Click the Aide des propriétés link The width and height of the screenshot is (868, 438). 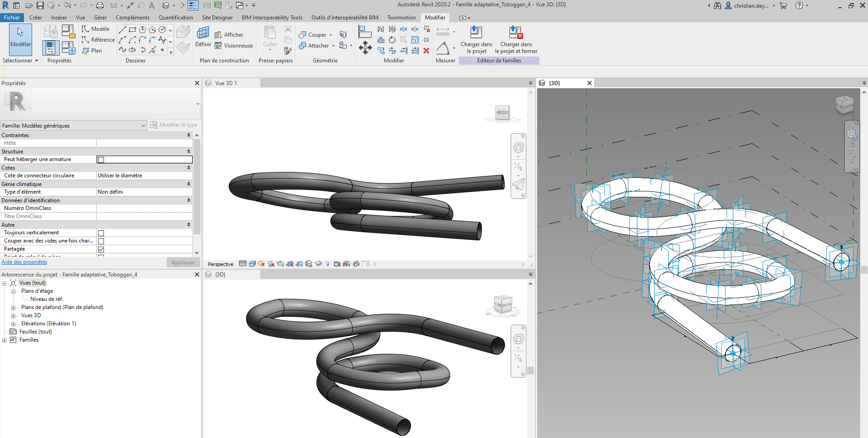[x=24, y=262]
